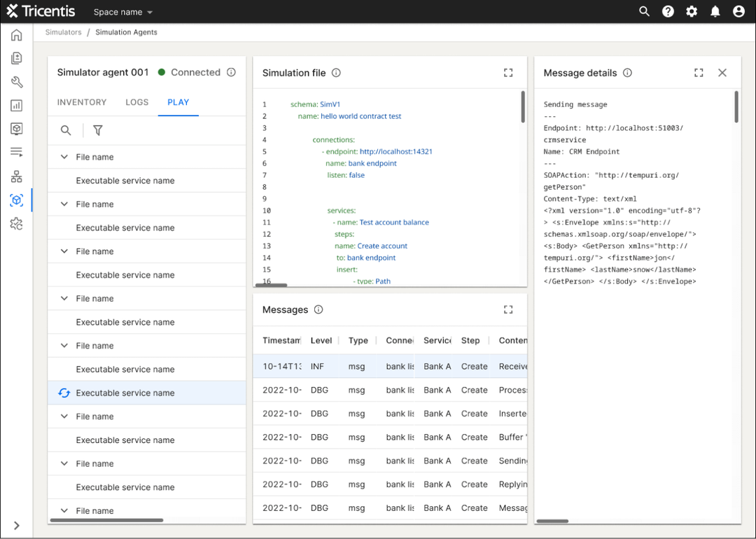Switch to the Logs tab

pyautogui.click(x=136, y=102)
